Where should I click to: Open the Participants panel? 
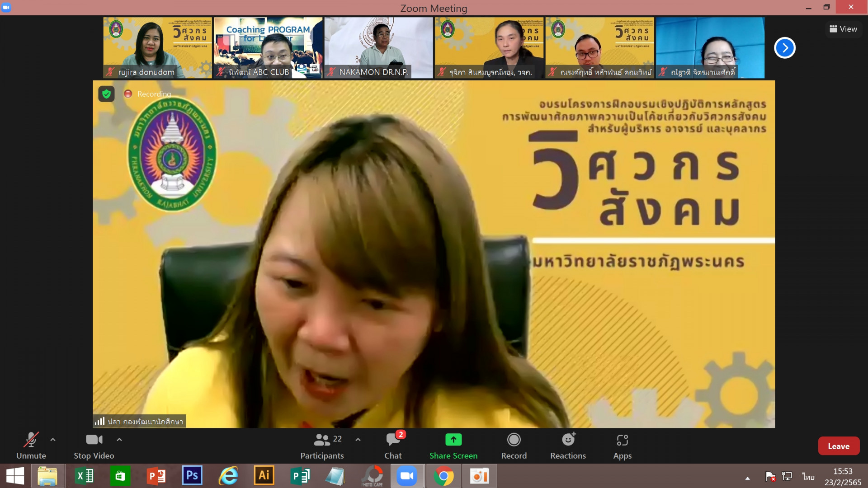(x=322, y=446)
